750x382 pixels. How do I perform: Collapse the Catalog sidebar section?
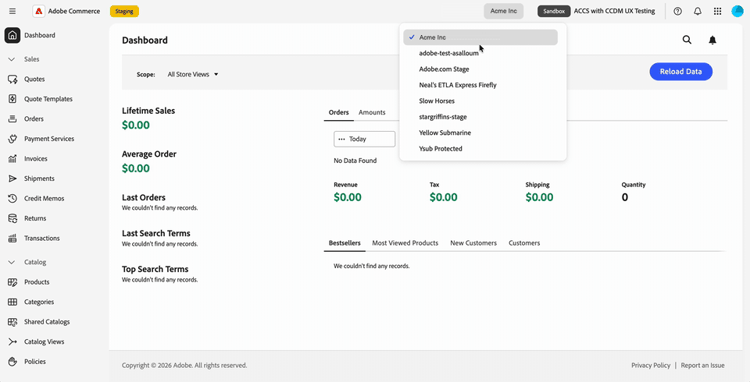click(x=12, y=262)
